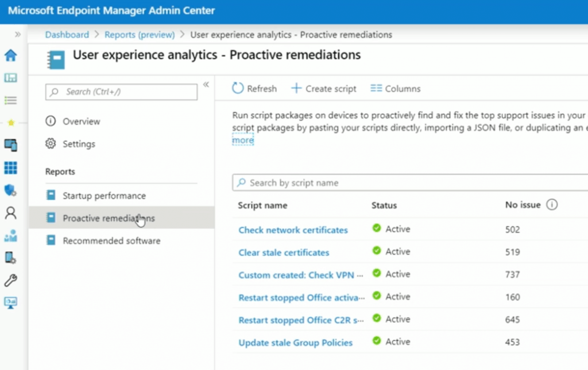This screenshot has width=588, height=370.
Task: Expand the left navigation with double chevron
Action: tap(18, 34)
